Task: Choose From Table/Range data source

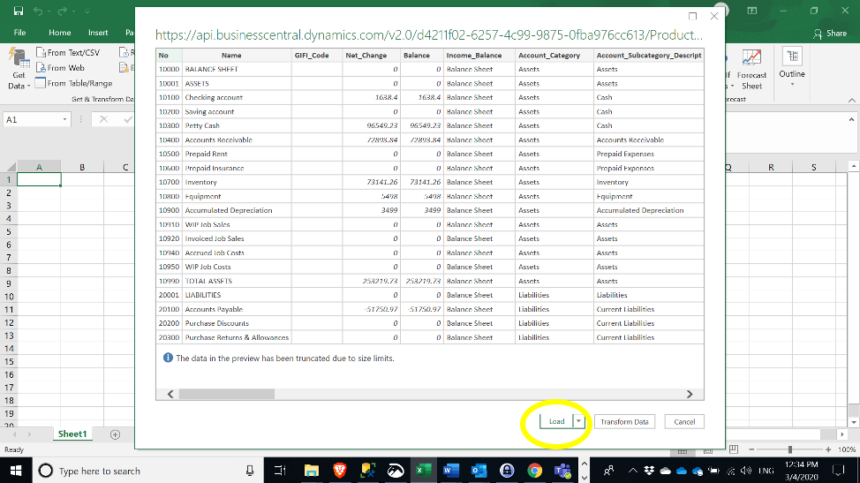Action: [74, 83]
